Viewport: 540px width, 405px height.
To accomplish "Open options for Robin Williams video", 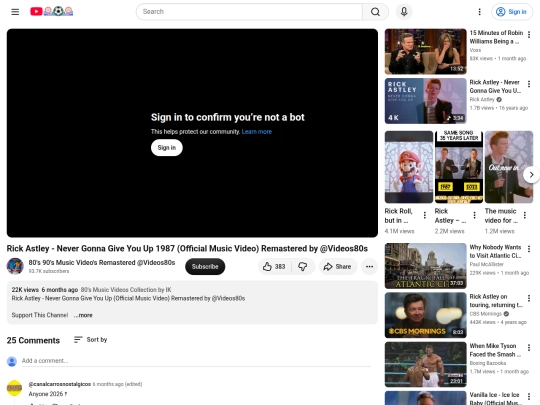I will click(x=529, y=34).
